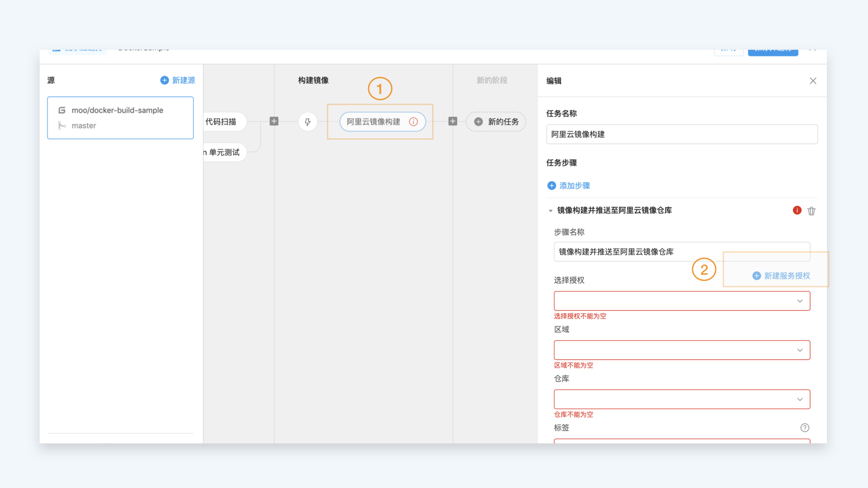Image resolution: width=868 pixels, height=488 pixels.
Task: Add a stage with the plus right of 构建镜像
Action: click(x=453, y=121)
